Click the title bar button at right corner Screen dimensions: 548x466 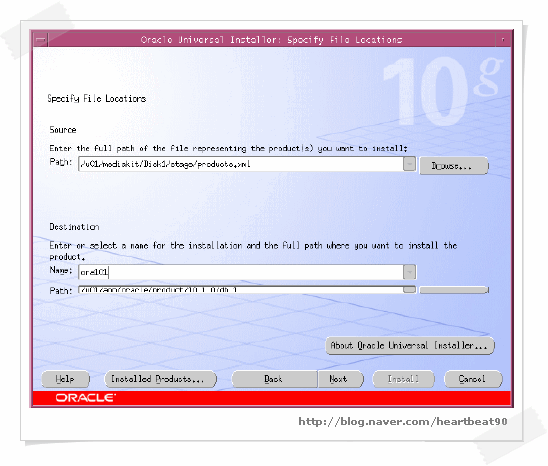pyautogui.click(x=503, y=40)
